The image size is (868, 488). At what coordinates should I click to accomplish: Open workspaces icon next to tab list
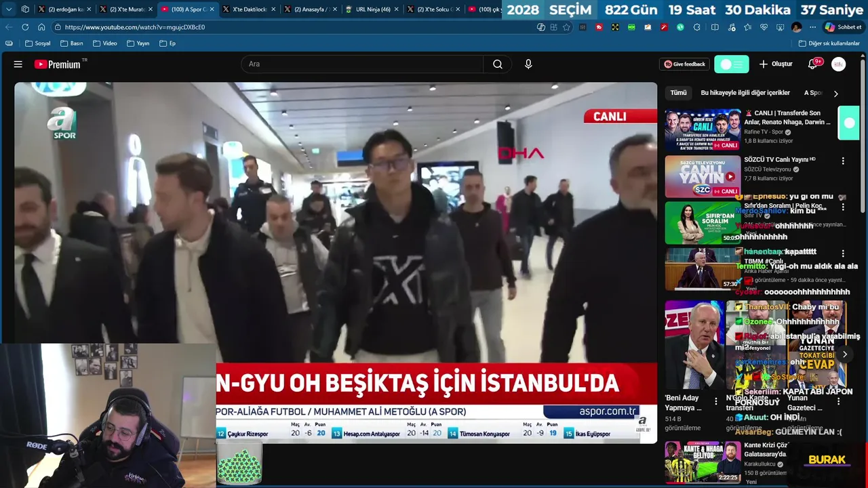(25, 9)
